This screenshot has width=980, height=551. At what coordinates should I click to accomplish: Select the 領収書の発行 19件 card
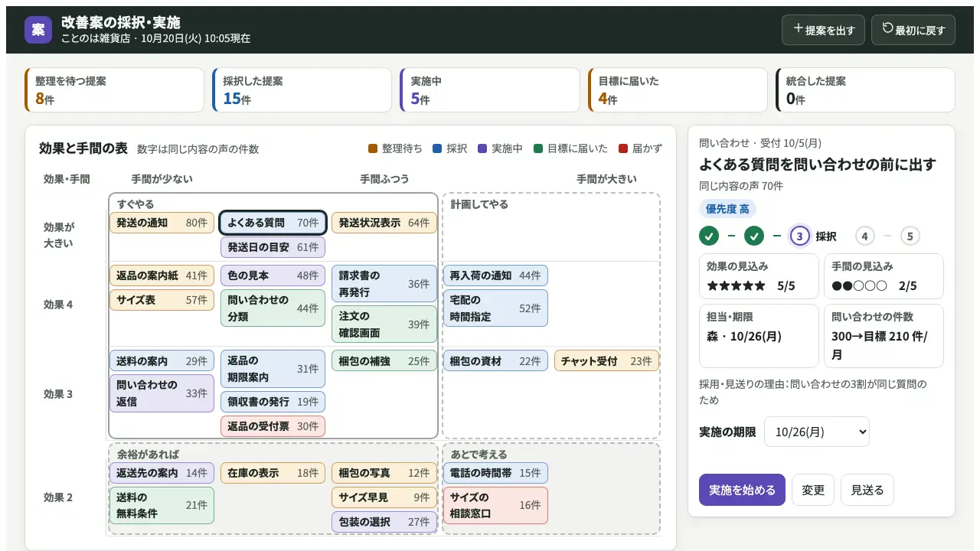273,402
